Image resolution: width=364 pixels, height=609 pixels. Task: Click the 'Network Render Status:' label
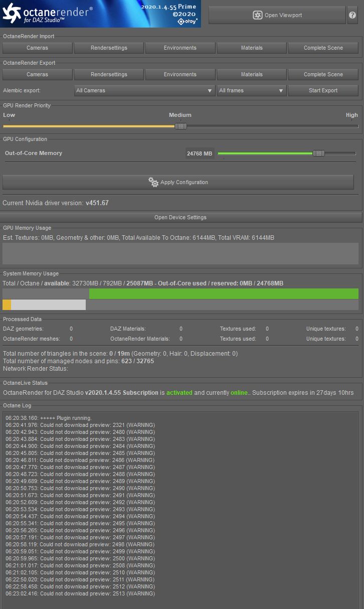click(x=36, y=369)
